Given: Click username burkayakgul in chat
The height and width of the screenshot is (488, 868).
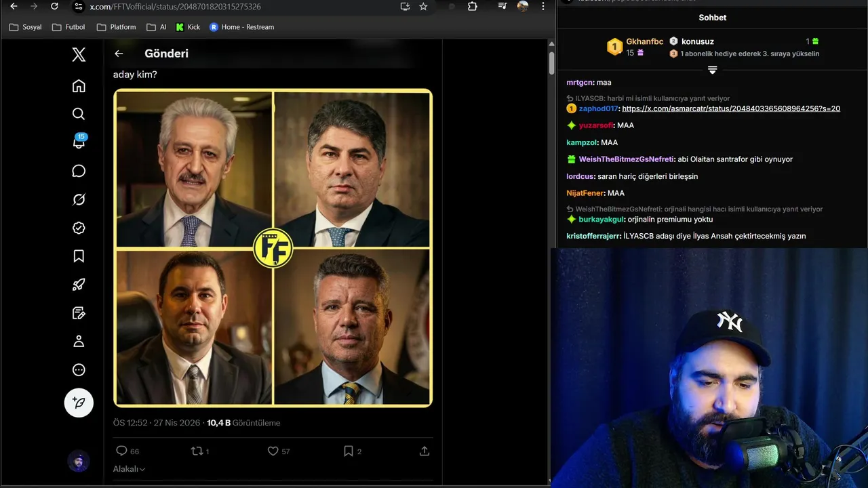Looking at the screenshot, I should (601, 220).
